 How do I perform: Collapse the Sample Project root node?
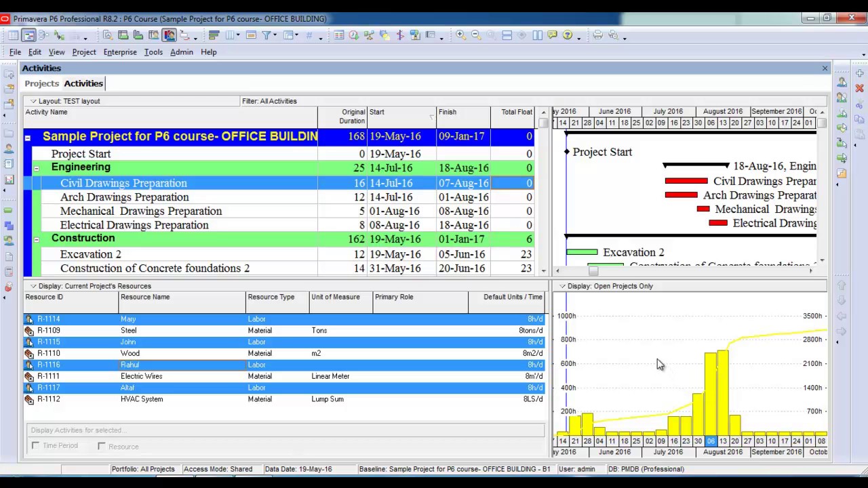click(x=28, y=138)
